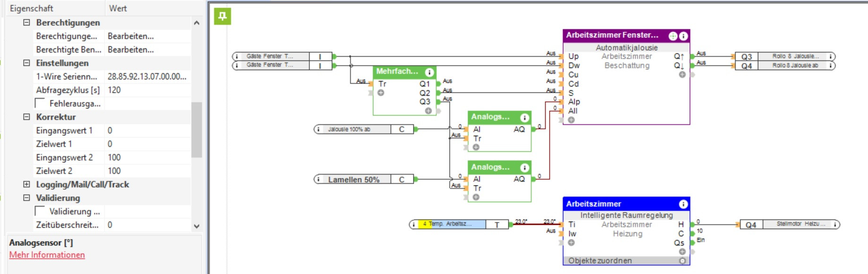Viewport: 868px width, 274px height.
Task: Click info icon on upper Analogs block
Action: pyautogui.click(x=524, y=118)
